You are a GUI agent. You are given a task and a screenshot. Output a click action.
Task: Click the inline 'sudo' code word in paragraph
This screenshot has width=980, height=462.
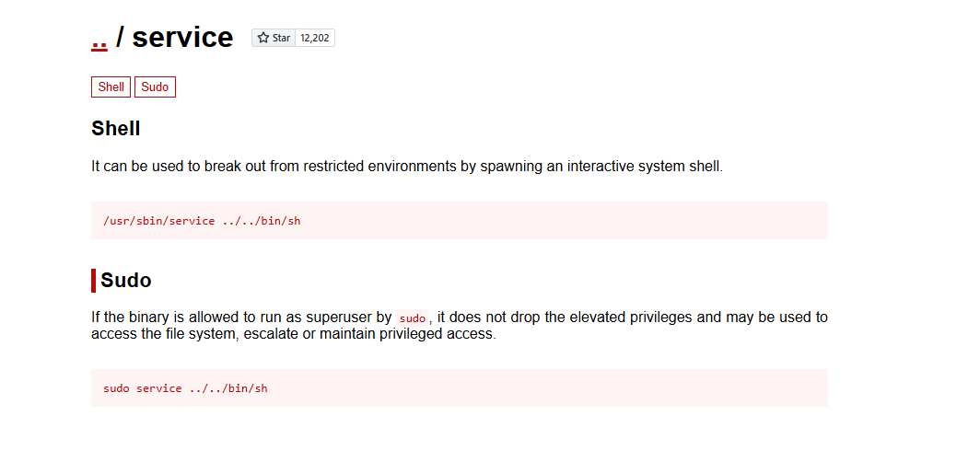pos(413,318)
